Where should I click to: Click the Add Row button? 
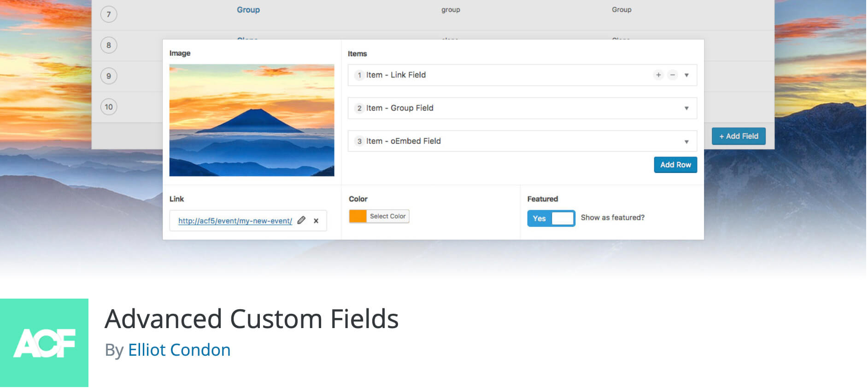(675, 165)
